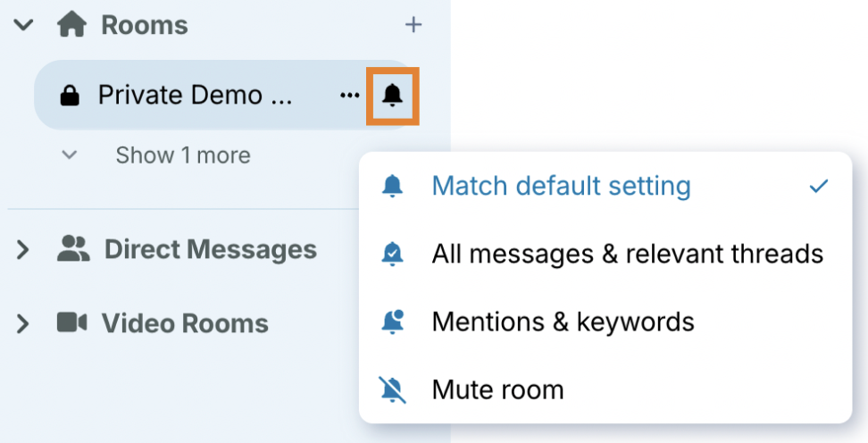The height and width of the screenshot is (443, 868).
Task: Click the bell notification icon on Private Demo room
Action: [x=392, y=95]
